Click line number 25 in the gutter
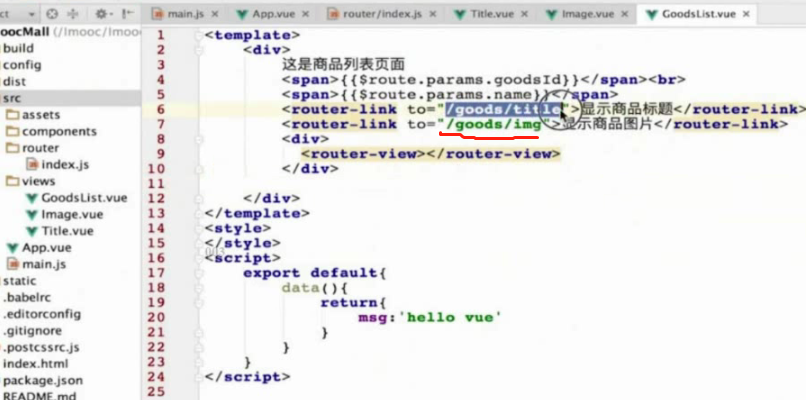Screen dimensions: 806x400 point(156,392)
